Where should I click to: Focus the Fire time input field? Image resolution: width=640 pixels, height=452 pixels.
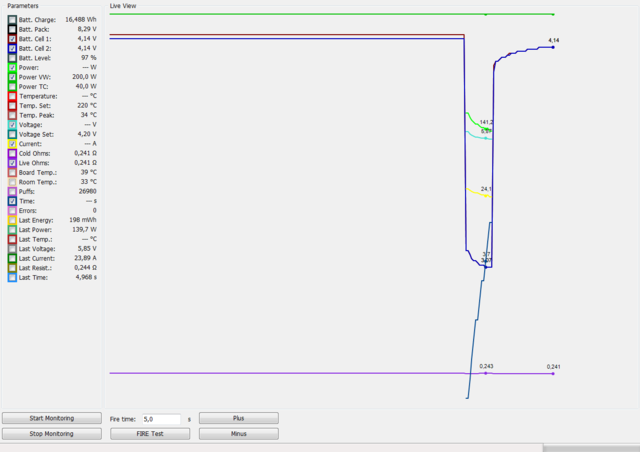(x=160, y=419)
